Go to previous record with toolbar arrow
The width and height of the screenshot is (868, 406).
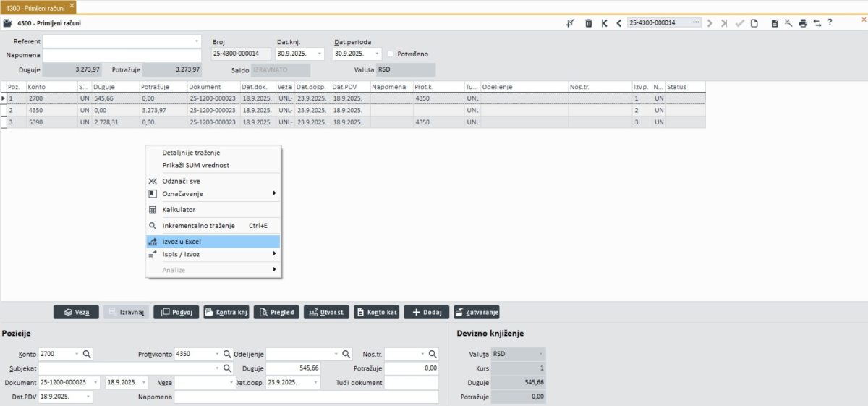click(618, 23)
